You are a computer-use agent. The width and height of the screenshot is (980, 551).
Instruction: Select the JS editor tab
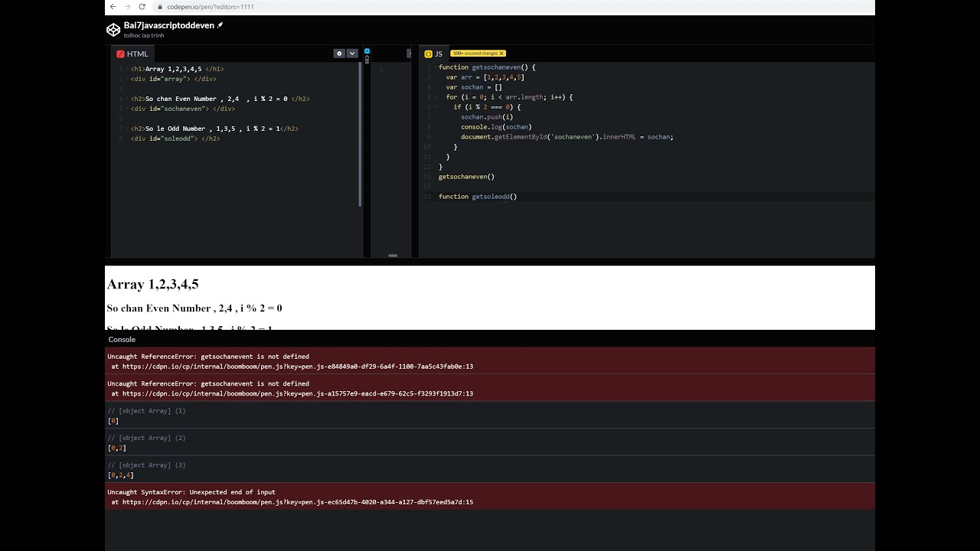point(433,54)
